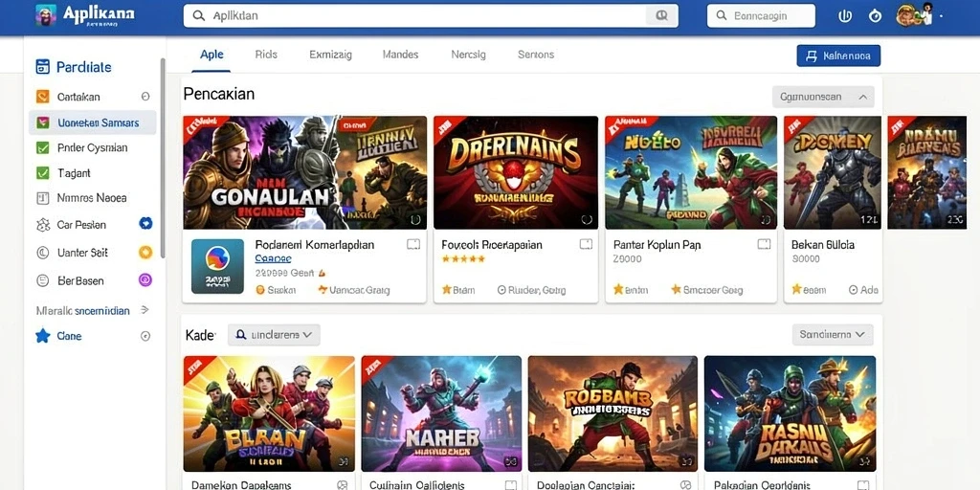Image resolution: width=980 pixels, height=490 pixels.
Task: Click the gray button inside main search bar
Action: [660, 15]
